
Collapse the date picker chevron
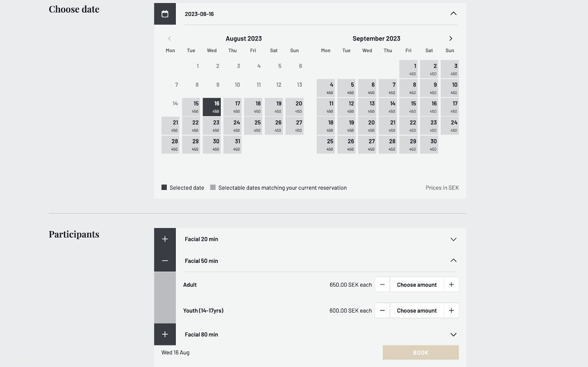453,14
